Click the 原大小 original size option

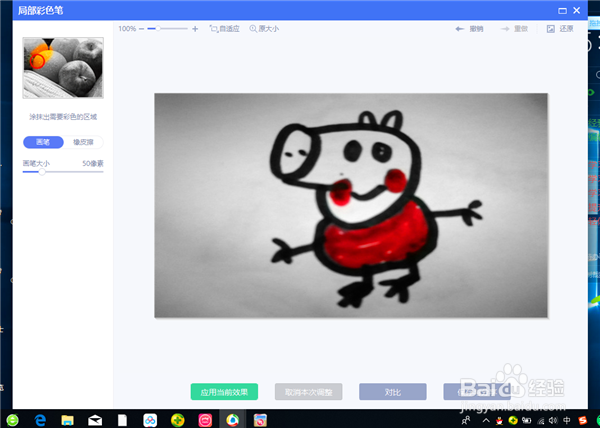(x=264, y=29)
